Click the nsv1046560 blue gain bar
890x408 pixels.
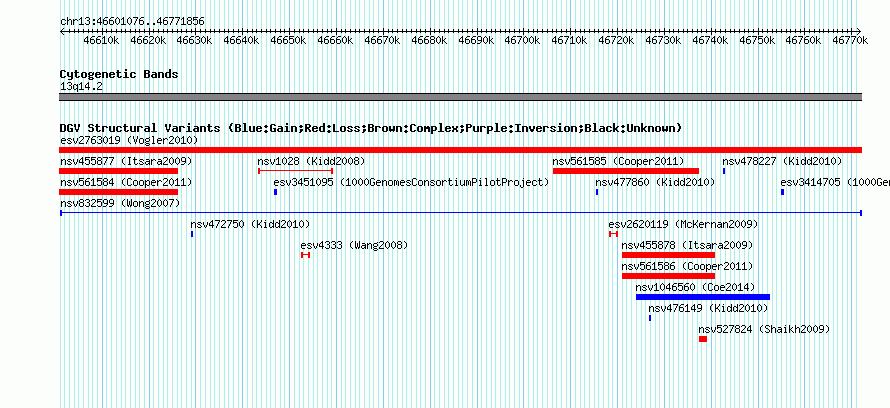[703, 297]
